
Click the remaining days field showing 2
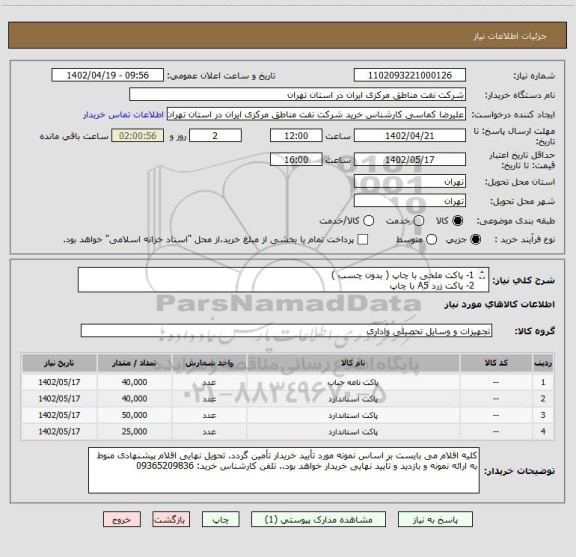[215, 136]
